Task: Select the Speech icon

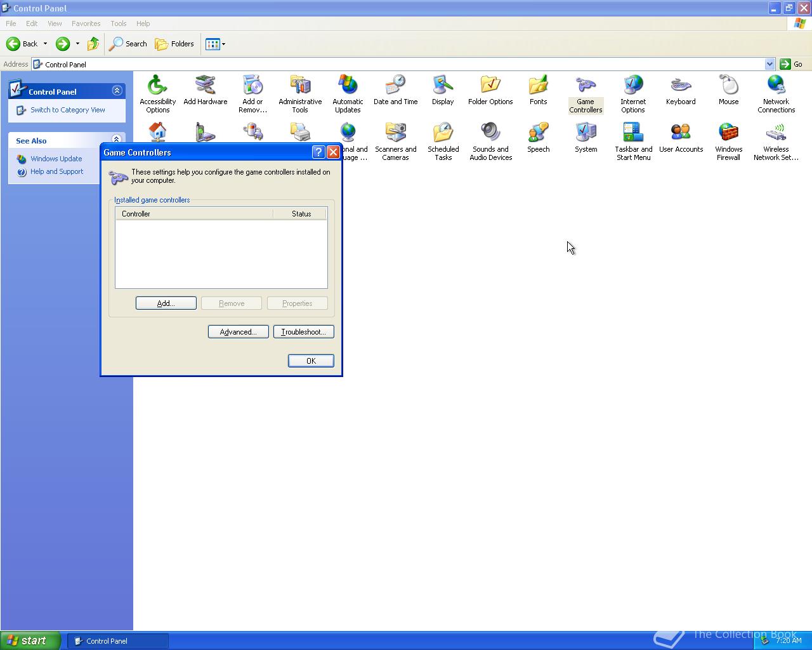Action: 538,138
